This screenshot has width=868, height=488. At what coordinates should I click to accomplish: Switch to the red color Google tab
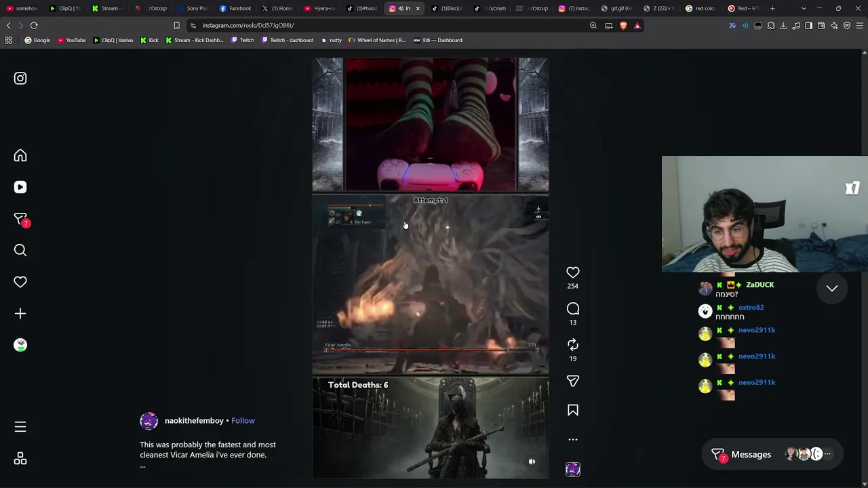click(701, 9)
